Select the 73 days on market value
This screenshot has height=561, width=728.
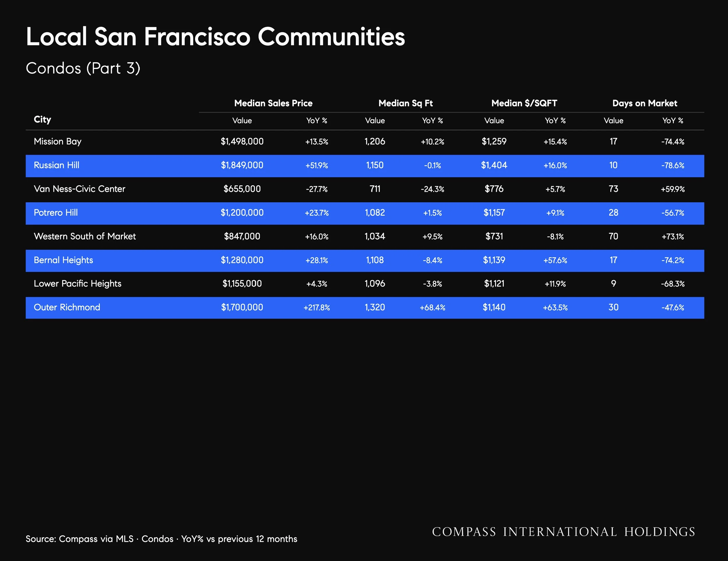[613, 189]
